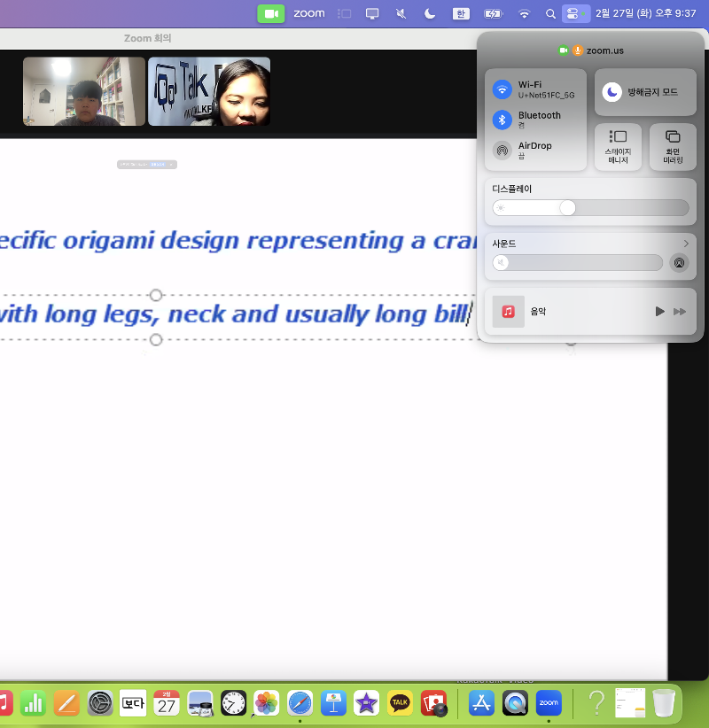The width and height of the screenshot is (709, 728).
Task: Open green Zoom camera menu bar icon
Action: [x=270, y=13]
